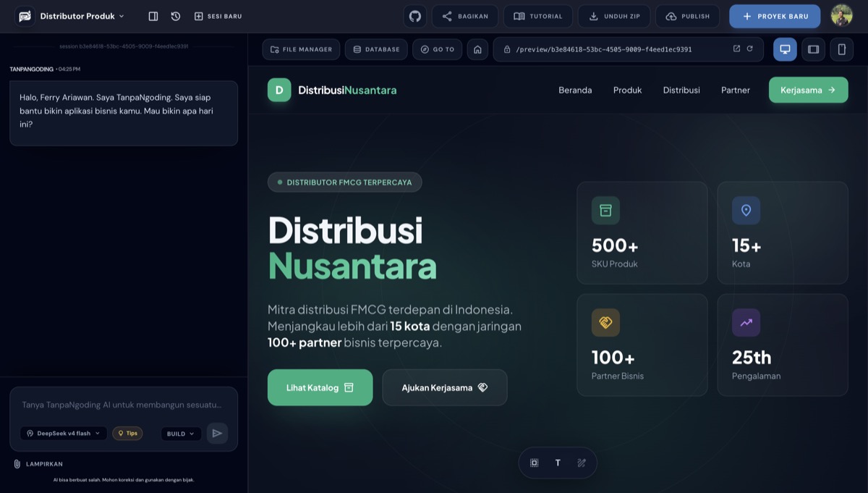Attach a file with Lampirkan paperclip
The height and width of the screenshot is (493, 868).
pos(38,464)
